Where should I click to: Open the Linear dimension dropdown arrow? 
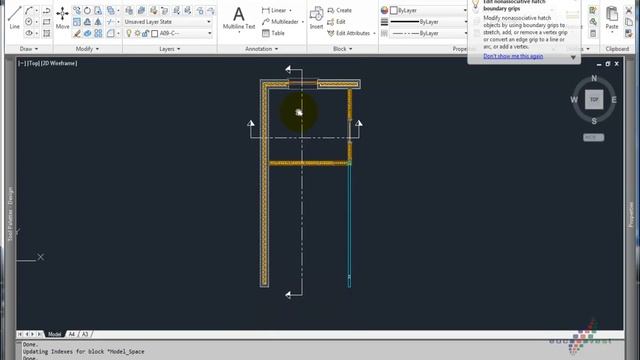point(291,11)
